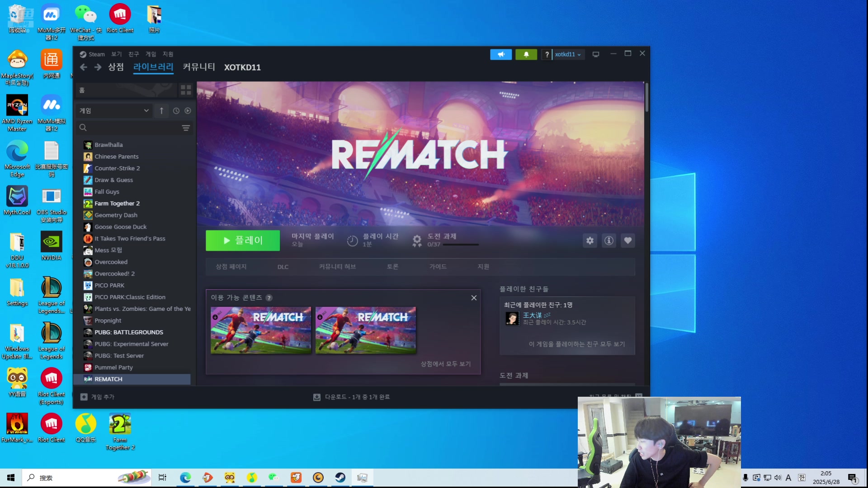Click the Riot Client desktop icon at top
This screenshot has height=488, width=868.
click(120, 18)
